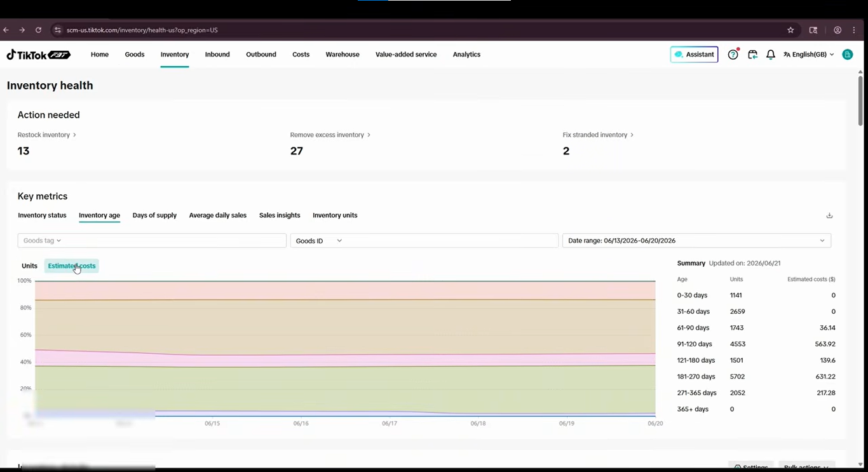This screenshot has height=472, width=868.
Task: Open the Costs menu
Action: [301, 55]
